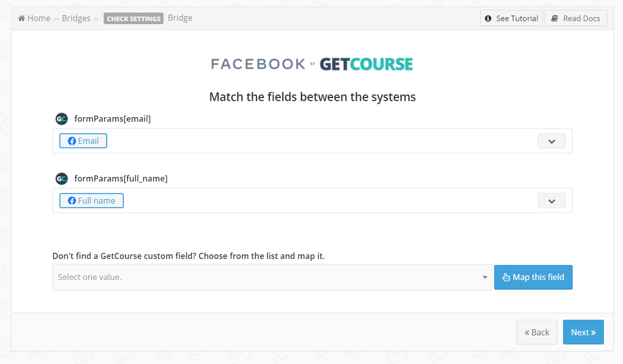Click the Facebook icon in Email tag
Screen dimensions: 623x364
(x=72, y=141)
